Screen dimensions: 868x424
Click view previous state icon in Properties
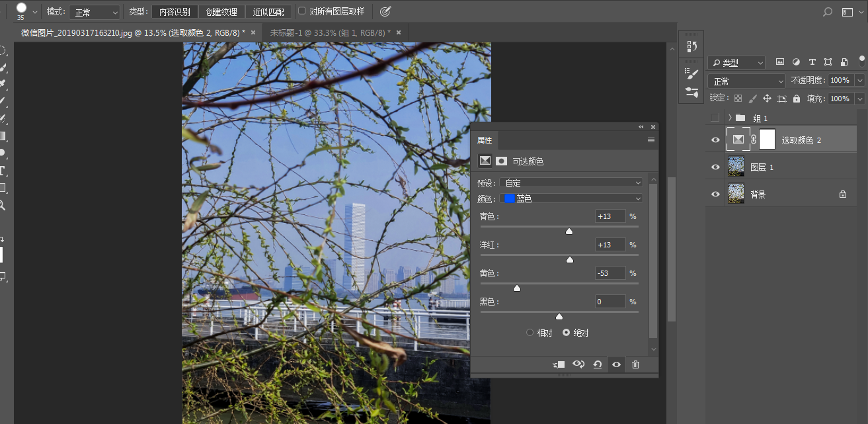pos(578,364)
